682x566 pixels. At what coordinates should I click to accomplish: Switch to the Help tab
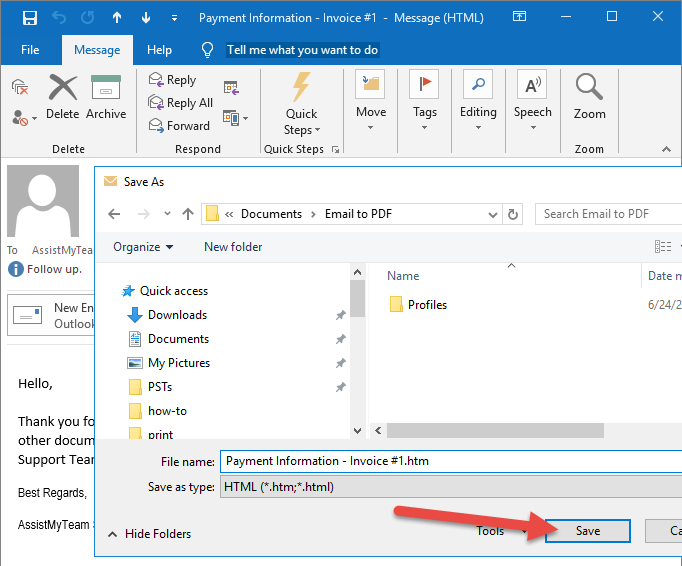click(x=159, y=50)
